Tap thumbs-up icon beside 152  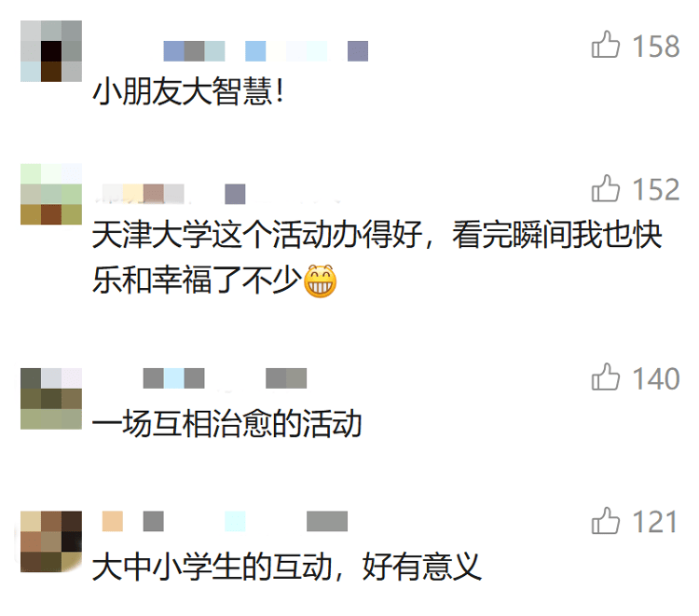(606, 188)
